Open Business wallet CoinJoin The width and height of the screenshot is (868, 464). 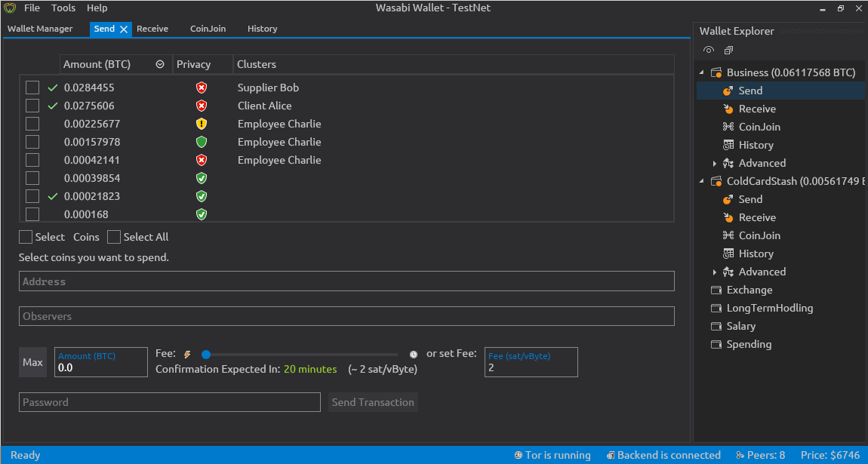[759, 127]
